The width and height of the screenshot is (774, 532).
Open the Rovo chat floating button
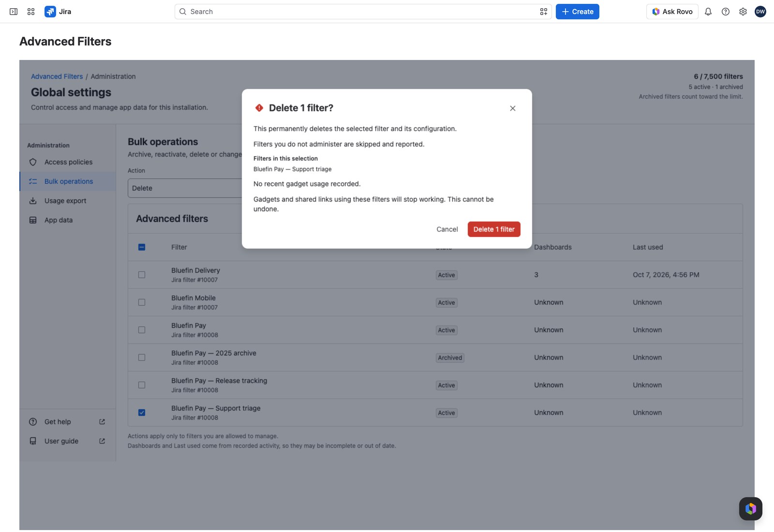coord(751,509)
